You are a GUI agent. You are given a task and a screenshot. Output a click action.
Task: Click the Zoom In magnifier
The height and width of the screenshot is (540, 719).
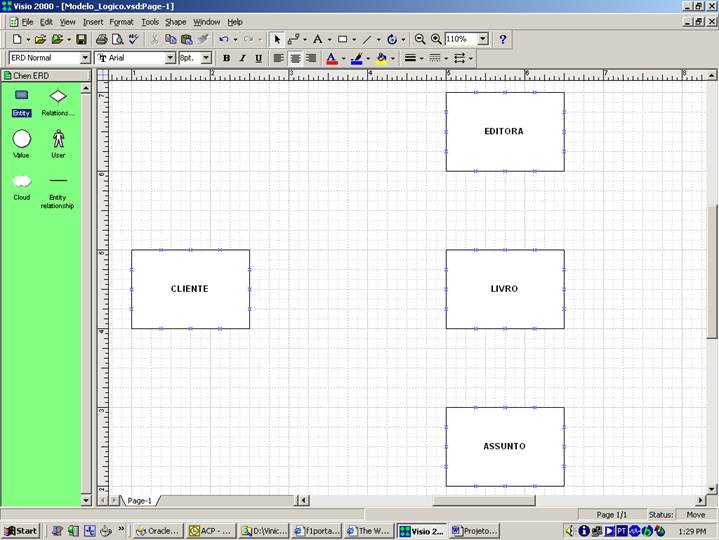(436, 39)
